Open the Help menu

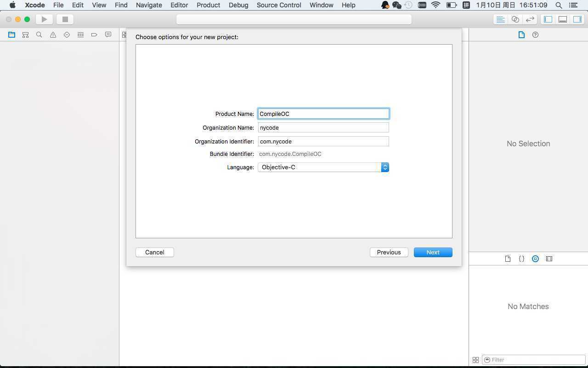[x=348, y=5]
